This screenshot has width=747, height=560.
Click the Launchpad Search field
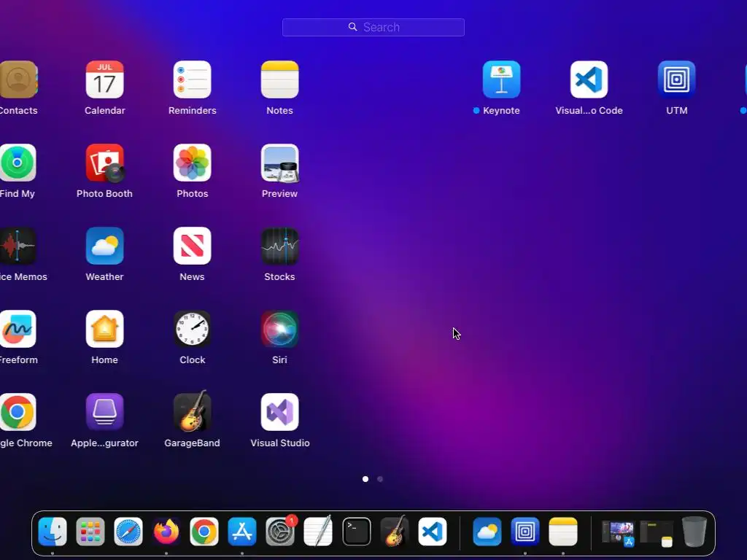(x=373, y=27)
